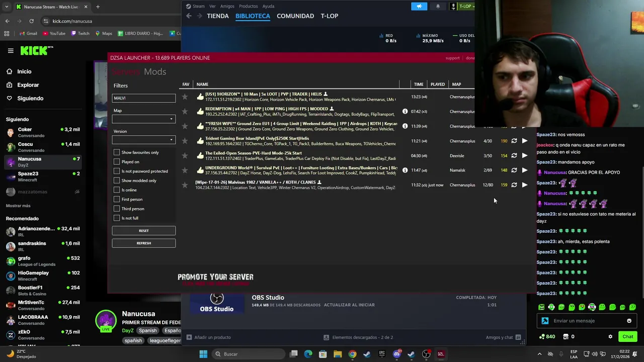Refresh the Namalsk UNDERGROUND server row
644x362 pixels.
coord(514,170)
